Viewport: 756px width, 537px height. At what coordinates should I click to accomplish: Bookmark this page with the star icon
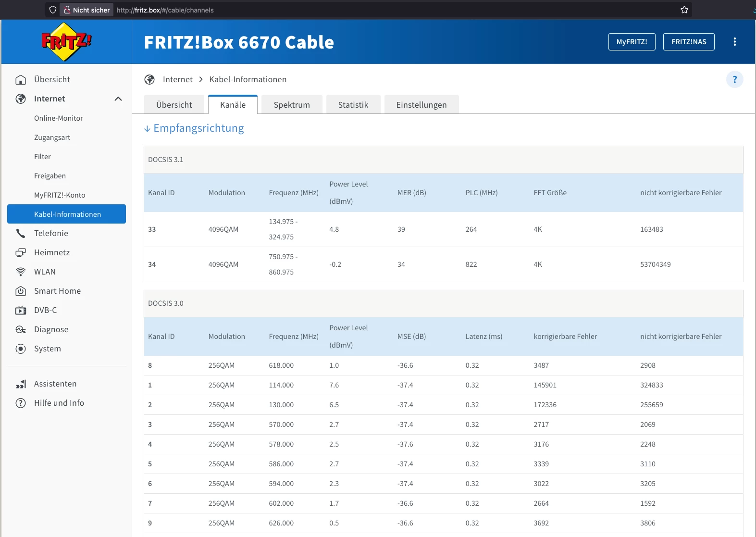pos(684,10)
